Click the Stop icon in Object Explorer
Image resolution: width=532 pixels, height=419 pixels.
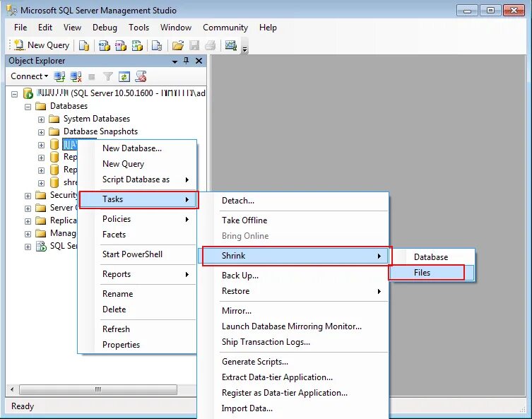[x=92, y=77]
